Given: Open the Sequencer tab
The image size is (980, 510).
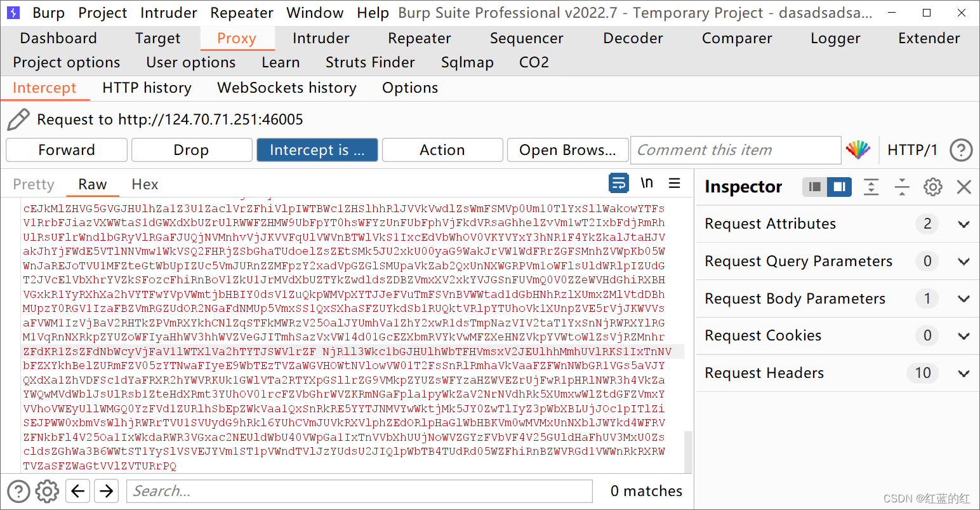Looking at the screenshot, I should click(x=527, y=38).
